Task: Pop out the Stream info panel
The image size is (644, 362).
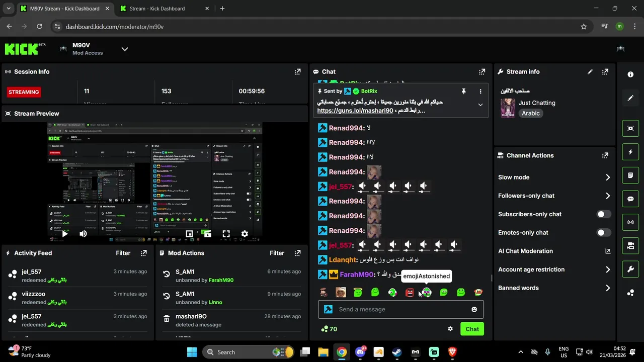Action: pos(605,72)
